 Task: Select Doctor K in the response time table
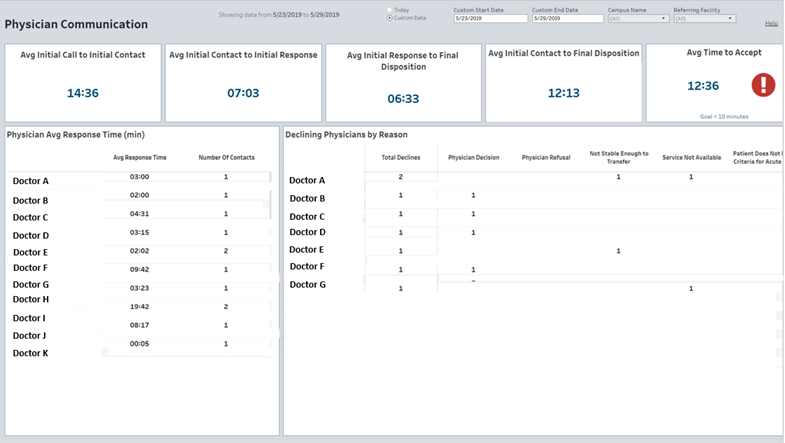coord(31,353)
